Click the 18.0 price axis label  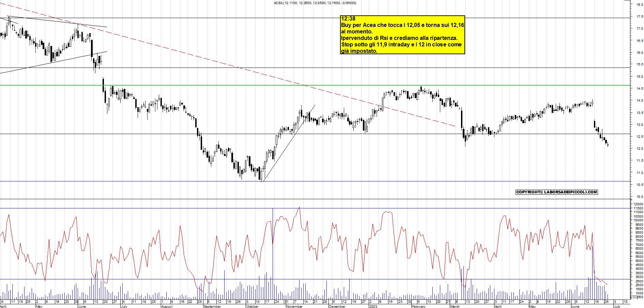click(x=640, y=4)
